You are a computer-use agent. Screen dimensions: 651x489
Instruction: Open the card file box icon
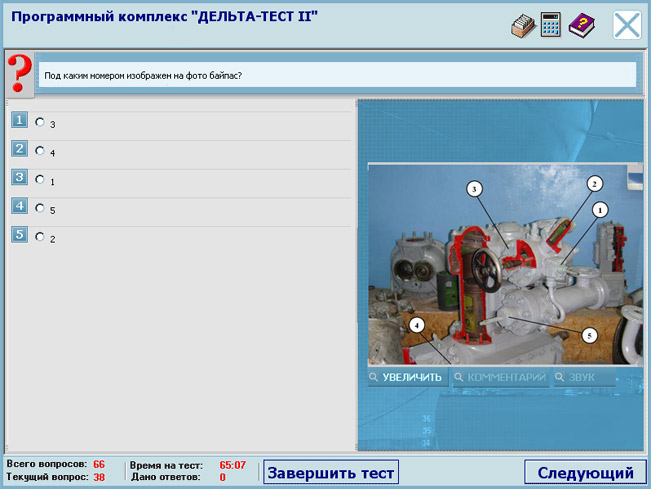point(523,26)
